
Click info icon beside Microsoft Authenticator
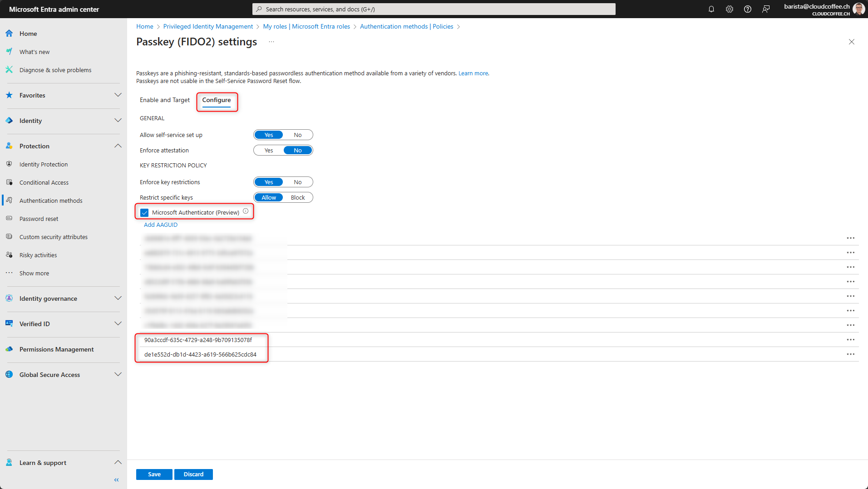(x=246, y=211)
